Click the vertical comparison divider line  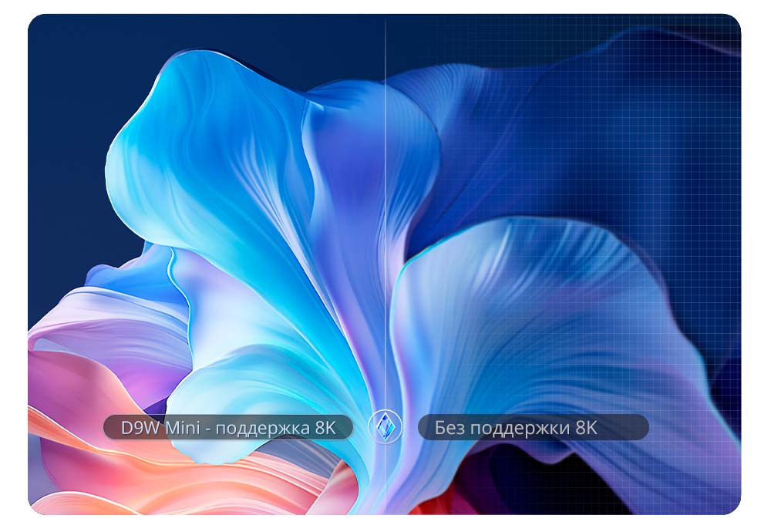click(x=385, y=231)
